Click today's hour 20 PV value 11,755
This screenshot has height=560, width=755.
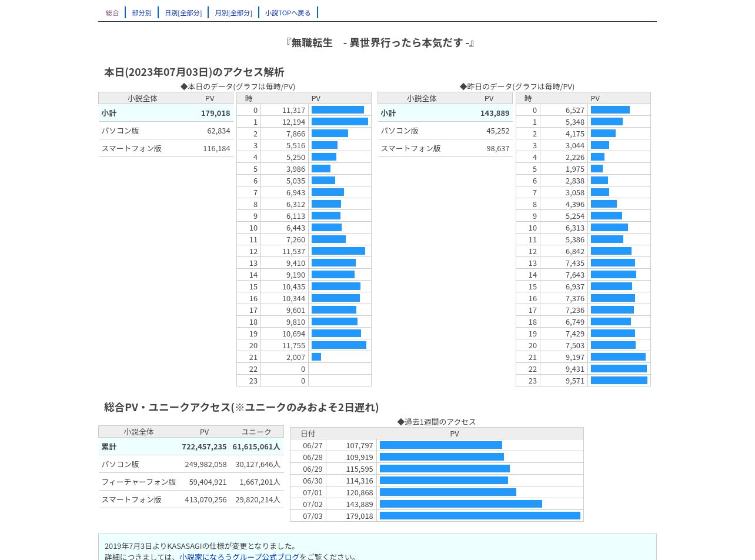pos(293,345)
